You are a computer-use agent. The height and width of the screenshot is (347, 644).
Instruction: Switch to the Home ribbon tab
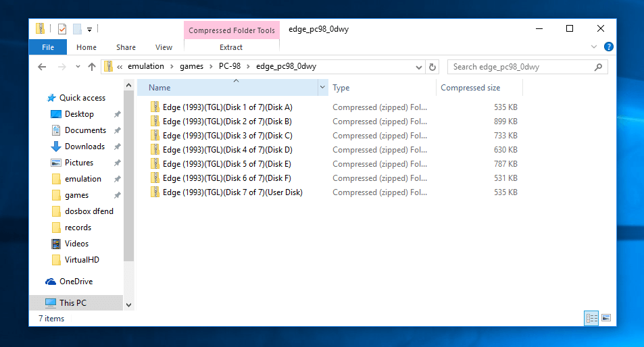[86, 47]
